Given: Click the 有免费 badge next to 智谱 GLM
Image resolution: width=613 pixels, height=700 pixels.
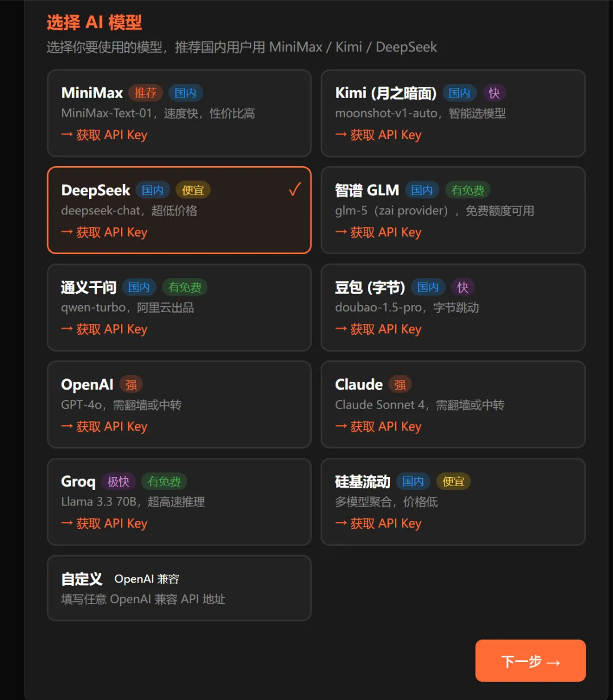Looking at the screenshot, I should pyautogui.click(x=468, y=190).
